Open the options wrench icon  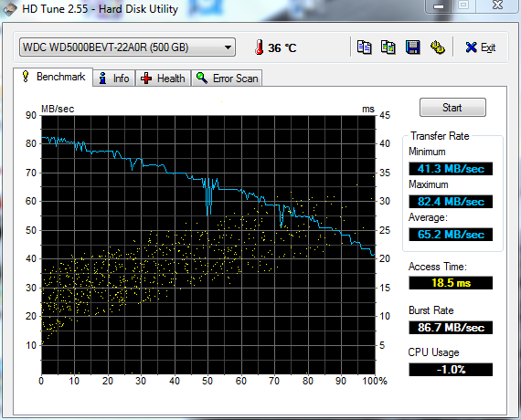(x=438, y=47)
